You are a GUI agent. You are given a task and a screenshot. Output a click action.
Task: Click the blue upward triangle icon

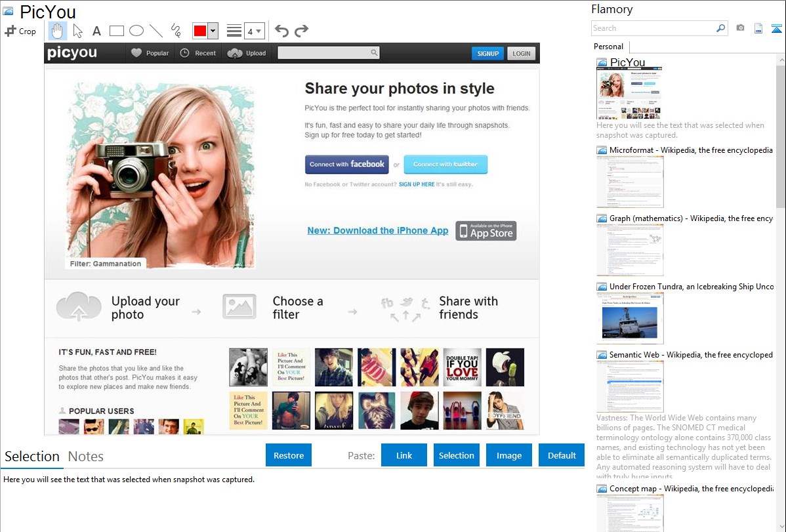776,29
